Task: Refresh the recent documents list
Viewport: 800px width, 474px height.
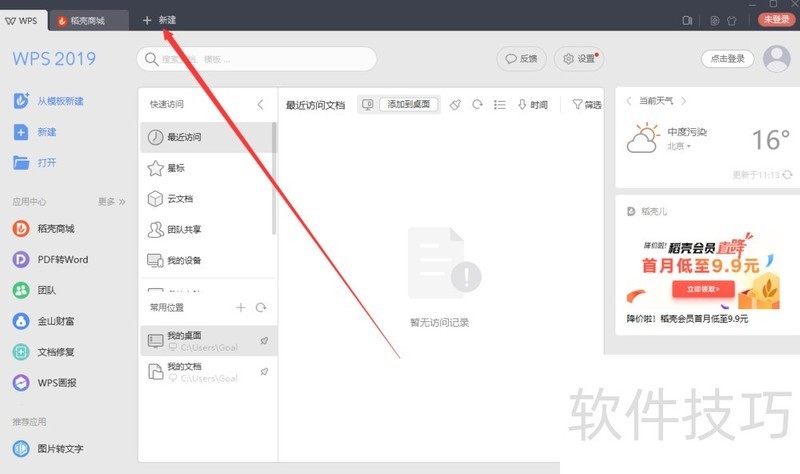Action: [477, 104]
